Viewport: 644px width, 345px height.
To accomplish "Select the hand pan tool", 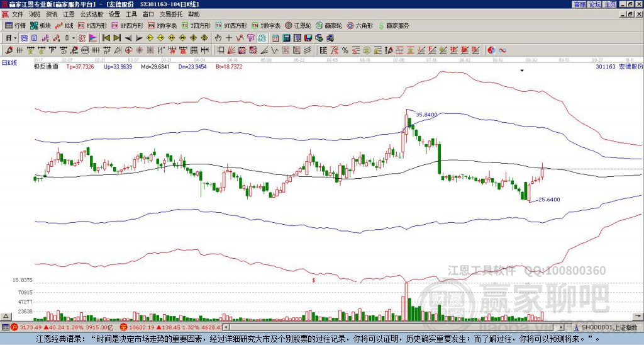I will pos(218,38).
